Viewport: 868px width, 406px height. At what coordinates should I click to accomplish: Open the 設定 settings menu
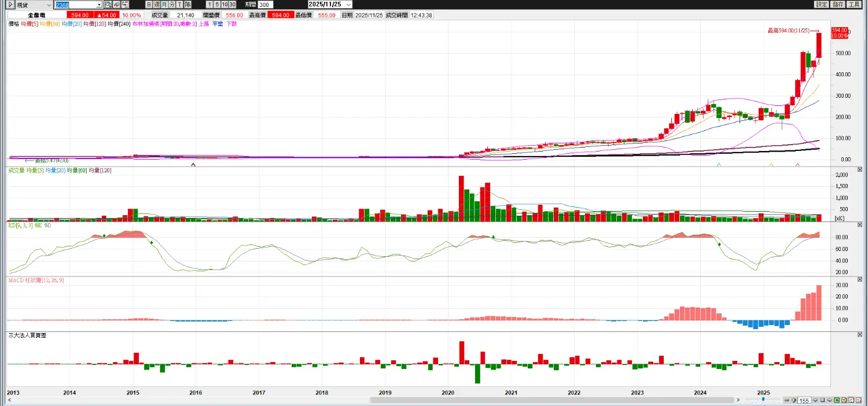822,5
